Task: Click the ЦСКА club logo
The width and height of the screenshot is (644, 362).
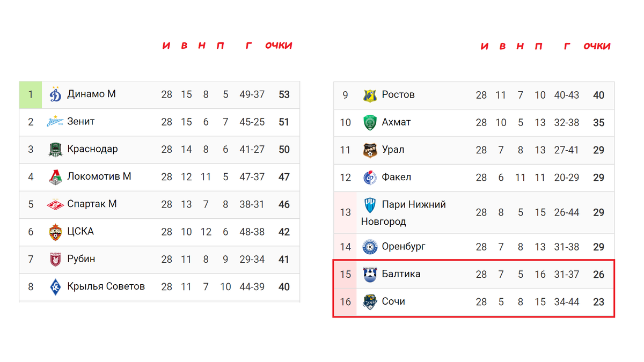Action: point(55,232)
